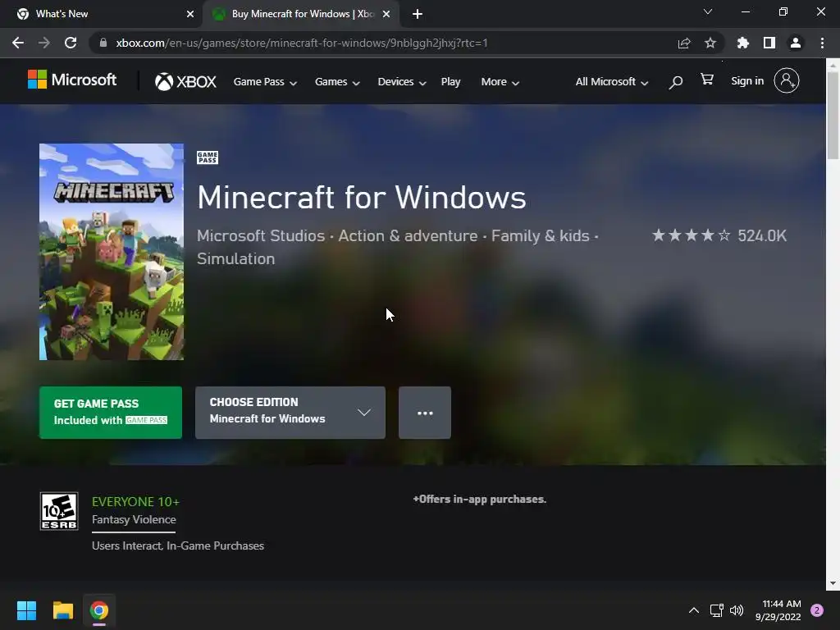Image resolution: width=840 pixels, height=630 pixels.
Task: Open a new tab with plus button
Action: coord(418,15)
